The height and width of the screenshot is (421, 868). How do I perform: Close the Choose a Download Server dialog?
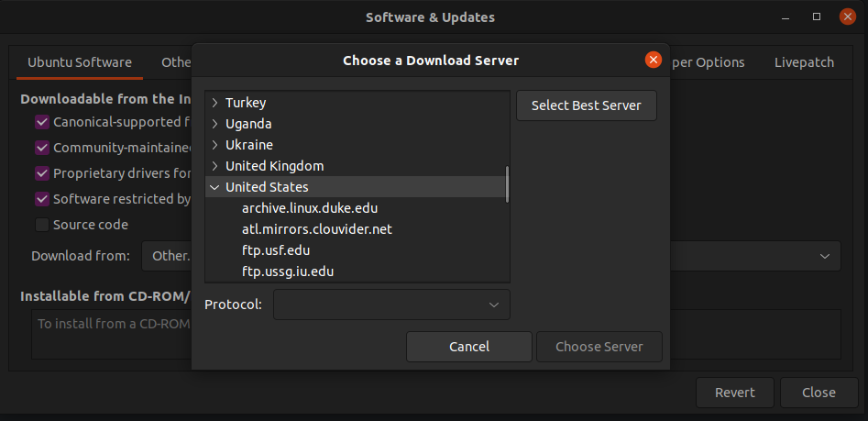654,60
